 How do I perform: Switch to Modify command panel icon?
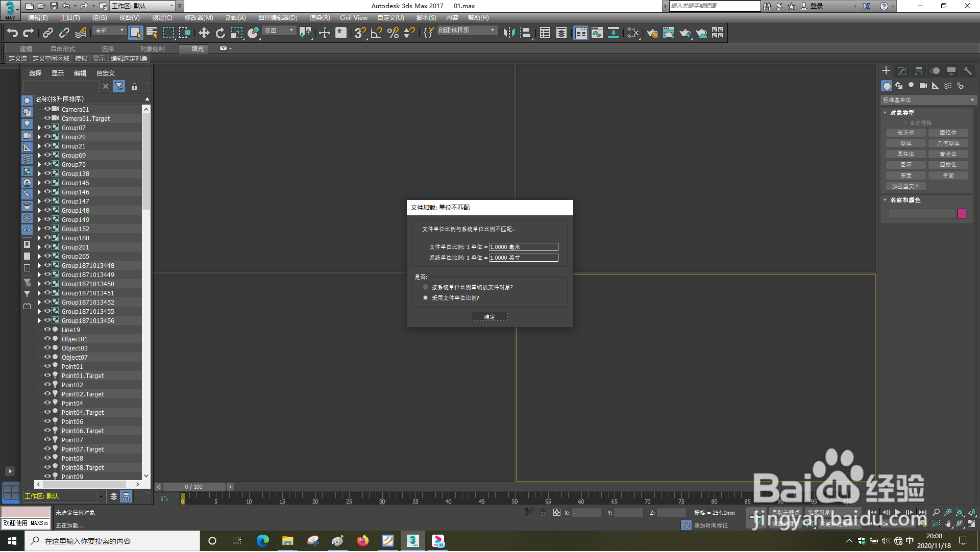click(902, 71)
